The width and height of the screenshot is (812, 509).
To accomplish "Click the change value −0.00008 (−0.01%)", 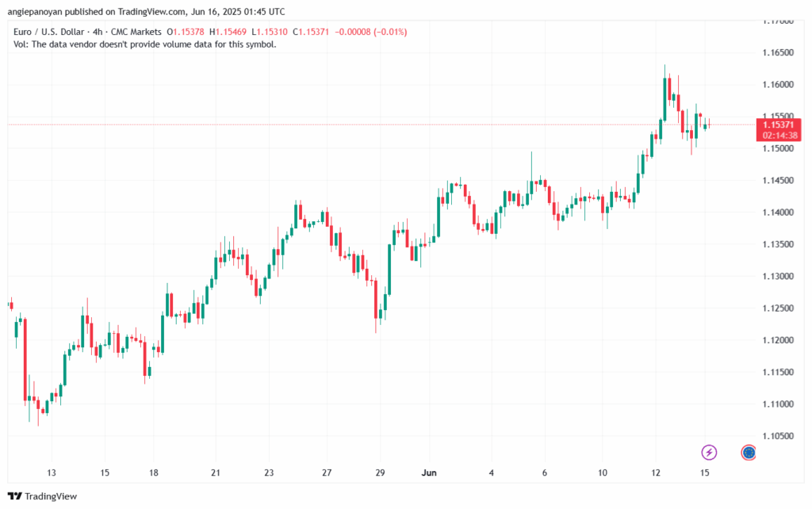I will [371, 32].
